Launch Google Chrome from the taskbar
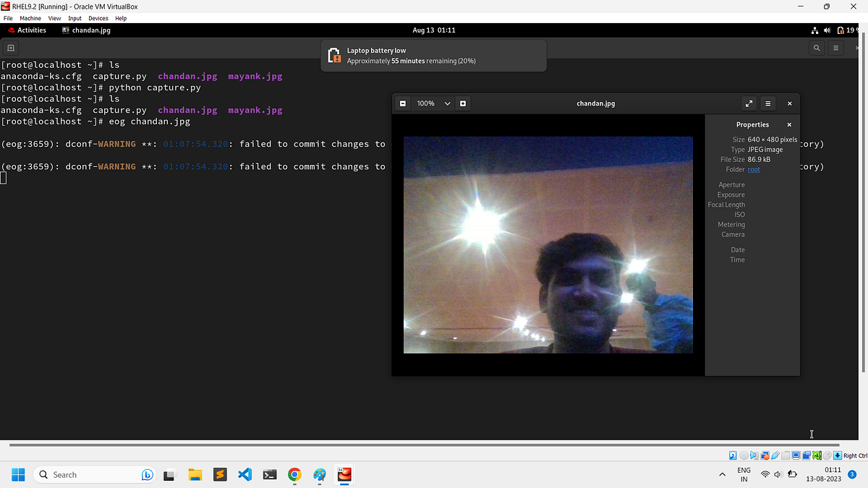 pyautogui.click(x=294, y=474)
